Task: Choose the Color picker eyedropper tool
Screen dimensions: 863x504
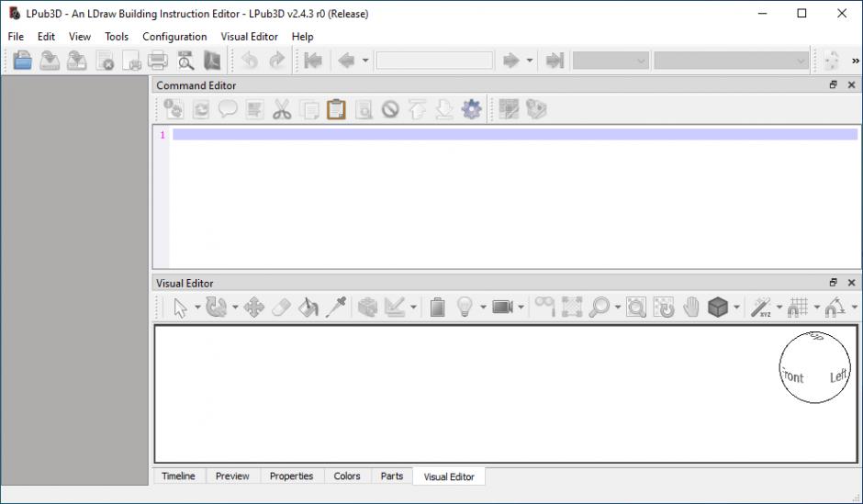Action: (x=335, y=308)
